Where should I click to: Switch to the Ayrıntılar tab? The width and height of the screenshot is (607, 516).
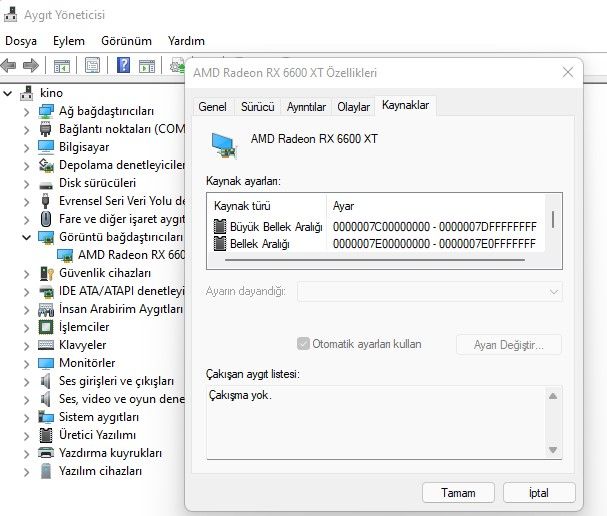pyautogui.click(x=306, y=107)
